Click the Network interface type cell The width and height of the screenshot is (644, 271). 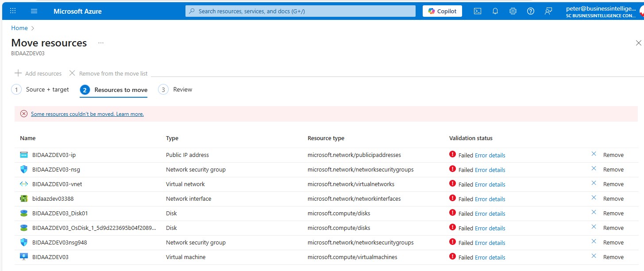[x=189, y=198]
